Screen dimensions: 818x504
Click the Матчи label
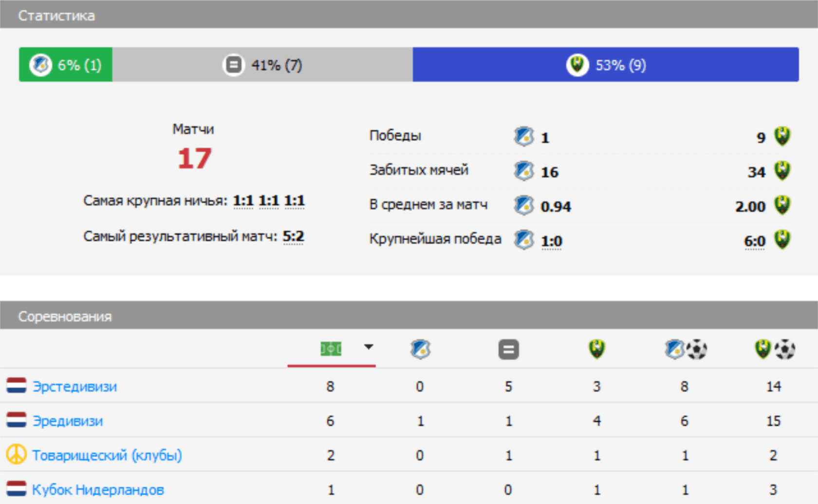click(193, 129)
